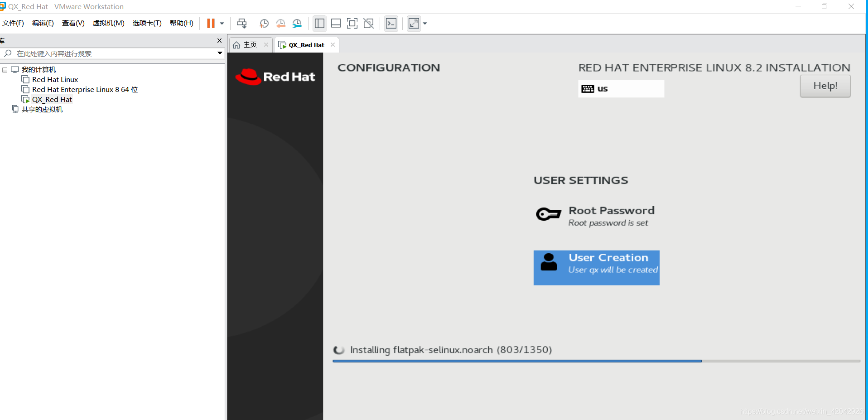
Task: Open the snapshot manager
Action: click(x=297, y=24)
